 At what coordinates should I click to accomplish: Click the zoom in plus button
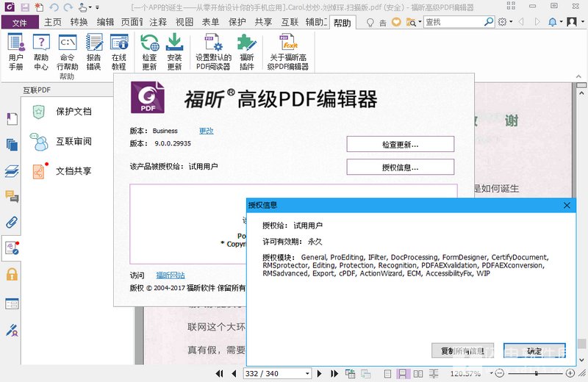click(570, 373)
